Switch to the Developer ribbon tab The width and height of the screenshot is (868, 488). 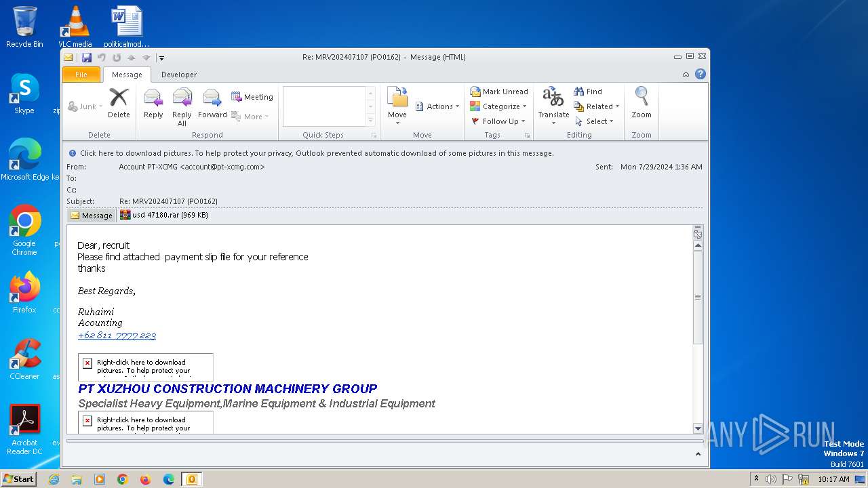[179, 75]
